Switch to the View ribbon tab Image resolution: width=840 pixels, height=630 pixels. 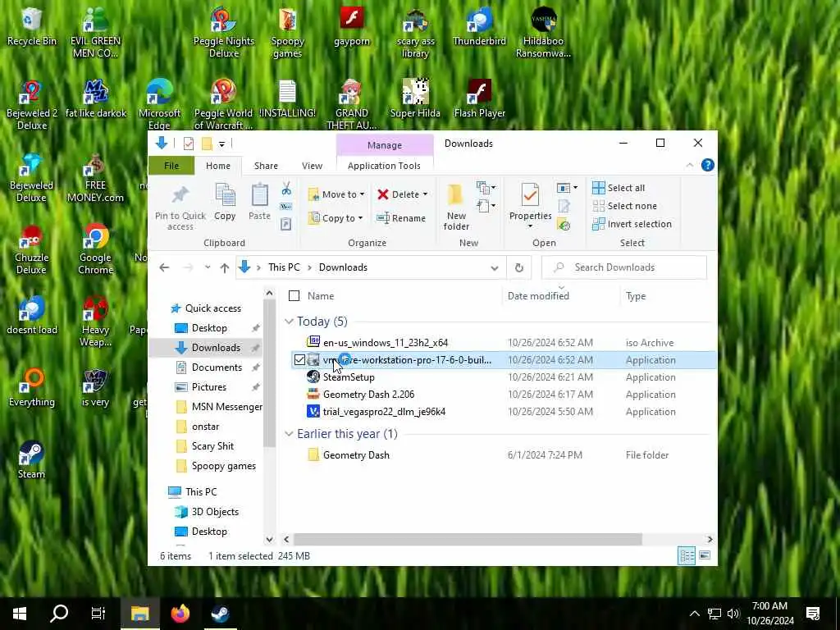pos(312,166)
